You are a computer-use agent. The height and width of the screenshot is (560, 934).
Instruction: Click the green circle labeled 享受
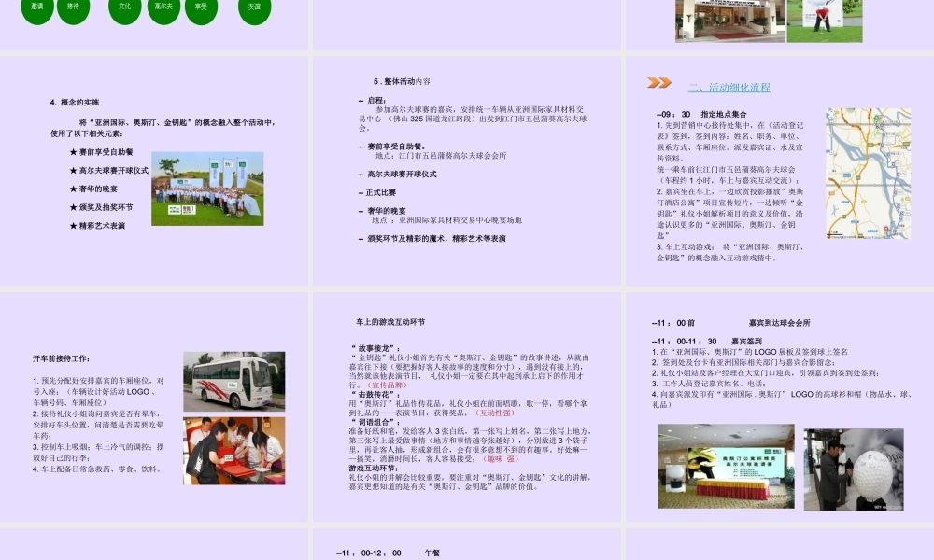(x=202, y=8)
